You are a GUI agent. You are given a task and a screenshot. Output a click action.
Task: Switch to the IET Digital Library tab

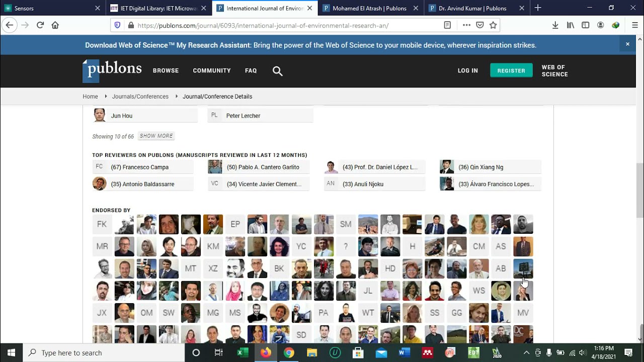[158, 8]
